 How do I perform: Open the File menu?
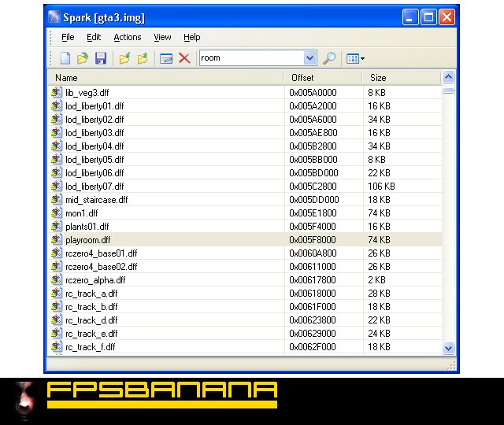68,37
